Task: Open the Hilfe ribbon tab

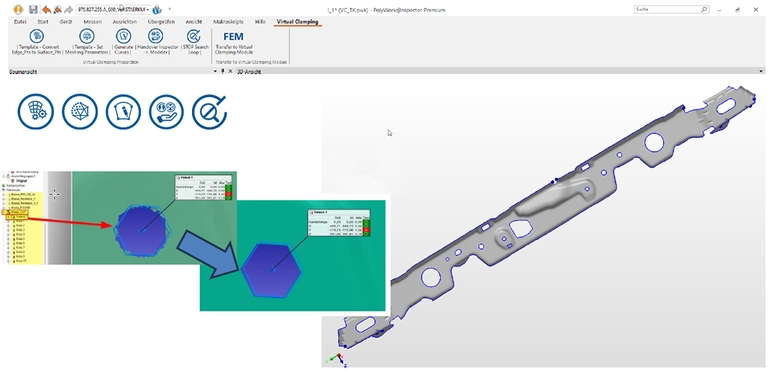Action: click(261, 22)
